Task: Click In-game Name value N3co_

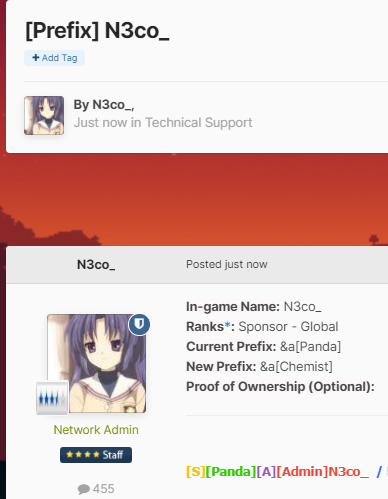Action: pos(302,307)
